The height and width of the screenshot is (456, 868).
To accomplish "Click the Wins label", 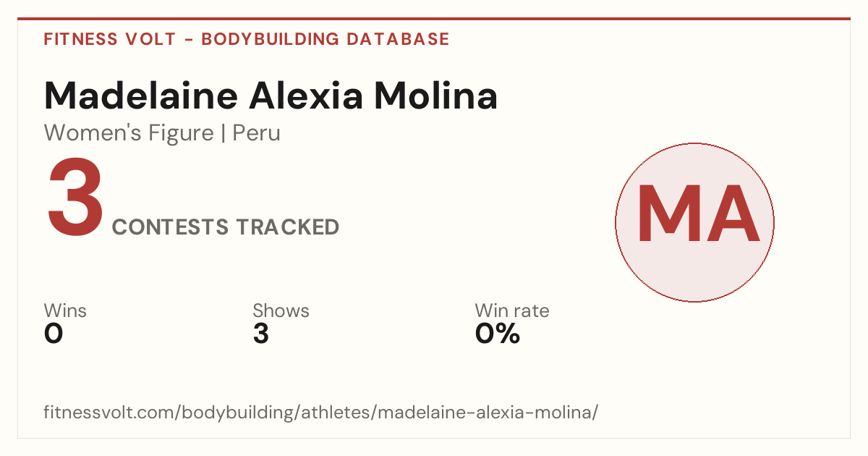I will (x=65, y=311).
